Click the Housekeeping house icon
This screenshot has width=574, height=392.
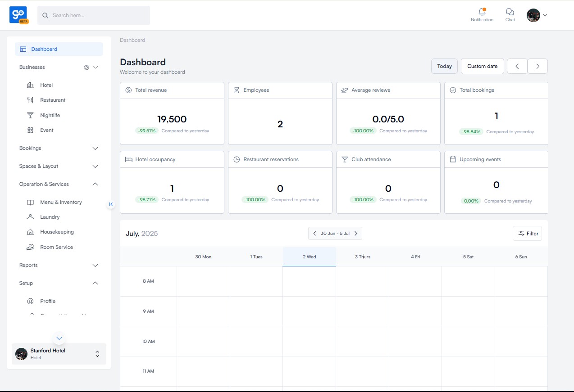click(30, 232)
